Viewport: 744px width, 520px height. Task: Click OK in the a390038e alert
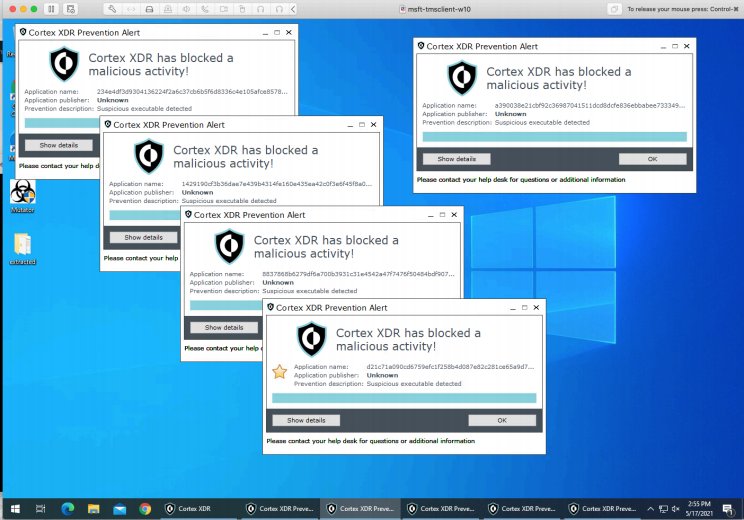click(x=652, y=159)
